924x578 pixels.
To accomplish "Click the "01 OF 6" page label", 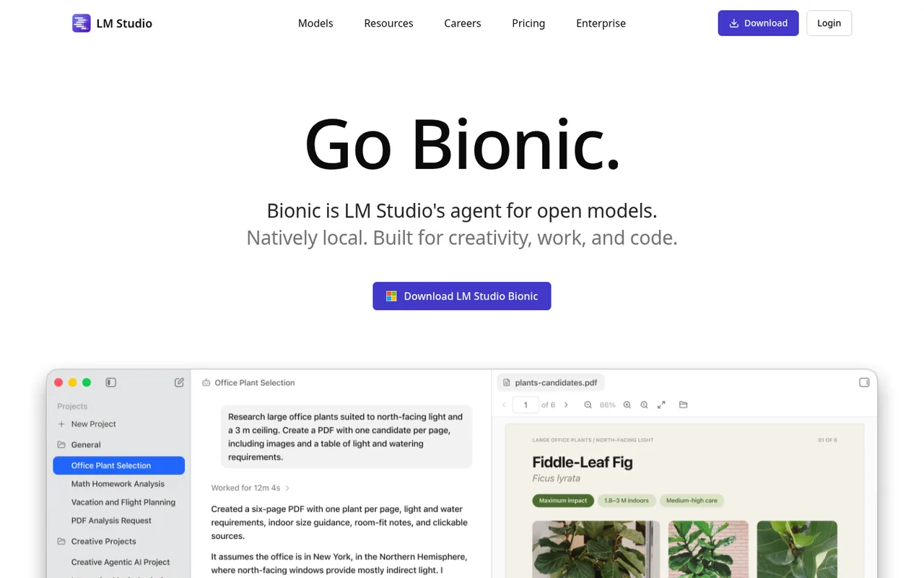I will click(x=827, y=440).
